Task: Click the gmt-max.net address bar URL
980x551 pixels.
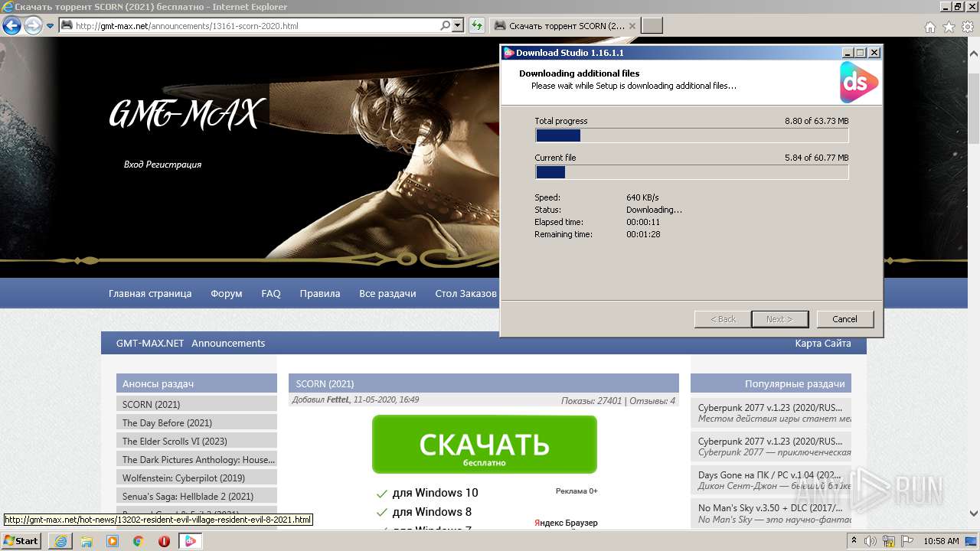Action: point(187,26)
